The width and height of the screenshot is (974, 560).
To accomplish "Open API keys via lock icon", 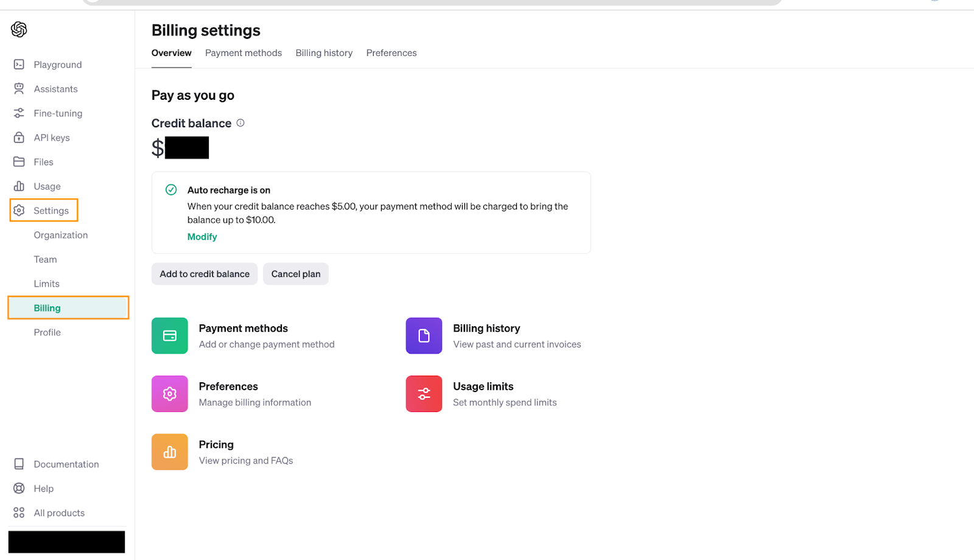I will pos(19,138).
